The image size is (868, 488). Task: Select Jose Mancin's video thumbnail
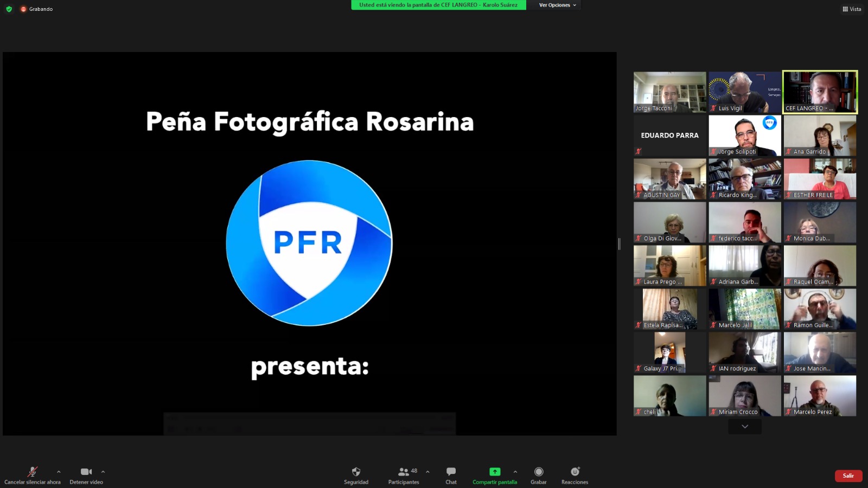click(x=820, y=352)
